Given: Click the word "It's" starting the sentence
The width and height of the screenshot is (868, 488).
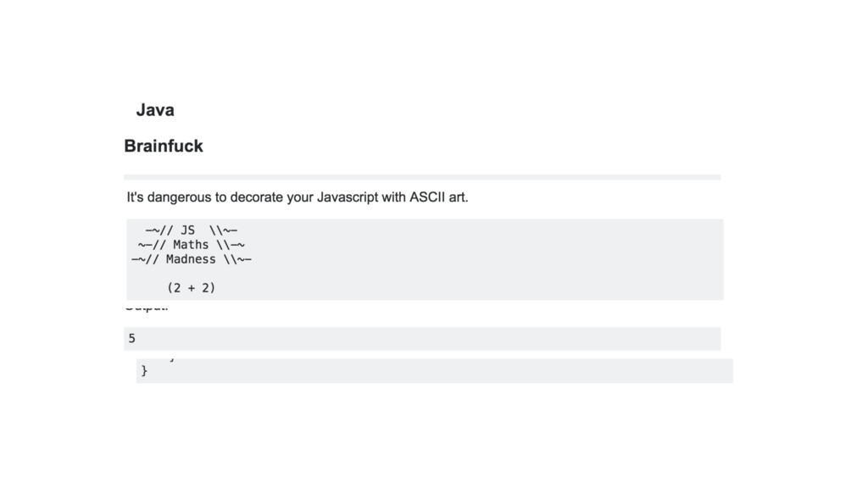Looking at the screenshot, I should 136,198.
